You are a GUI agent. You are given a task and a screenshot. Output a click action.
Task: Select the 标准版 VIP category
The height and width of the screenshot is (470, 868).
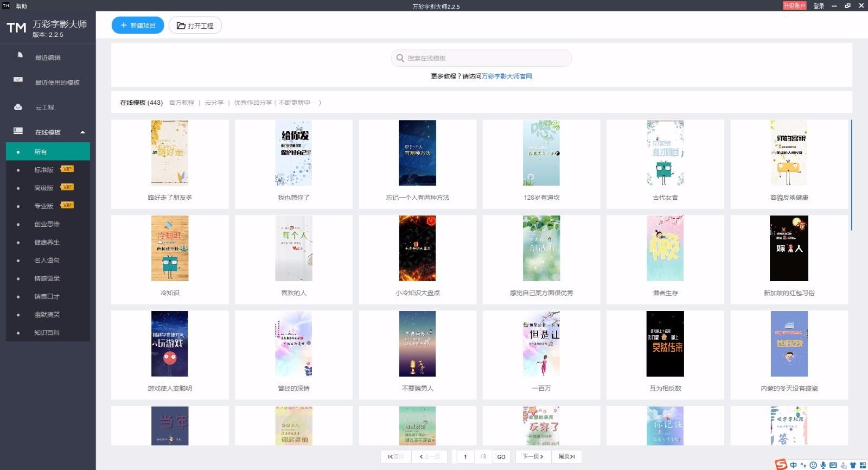(48, 170)
